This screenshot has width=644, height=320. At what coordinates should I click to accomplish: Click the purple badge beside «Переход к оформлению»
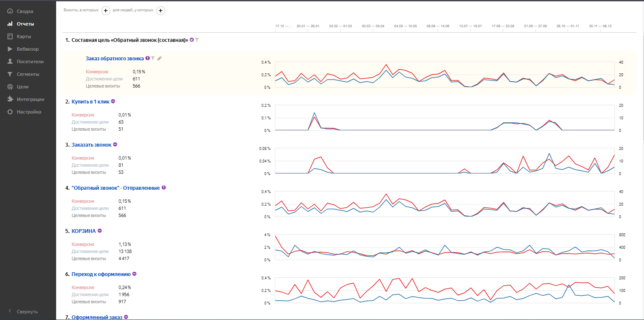134,274
